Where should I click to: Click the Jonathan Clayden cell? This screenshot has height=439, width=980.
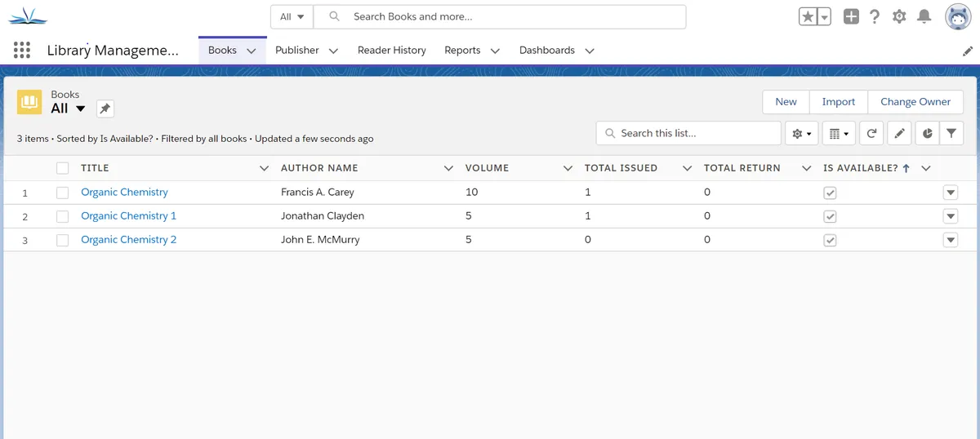click(x=323, y=216)
